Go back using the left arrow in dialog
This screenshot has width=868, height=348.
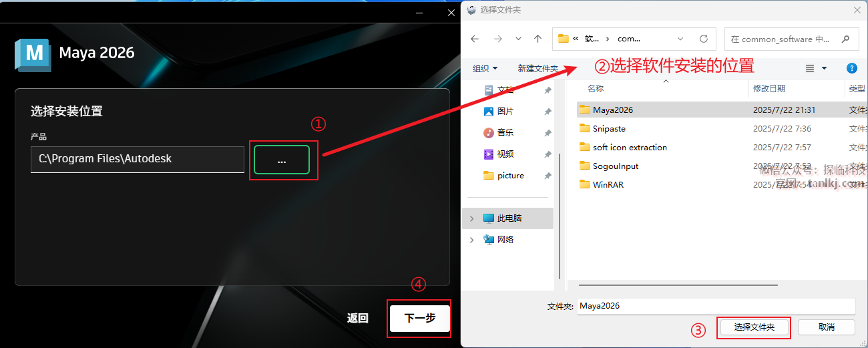pos(475,39)
